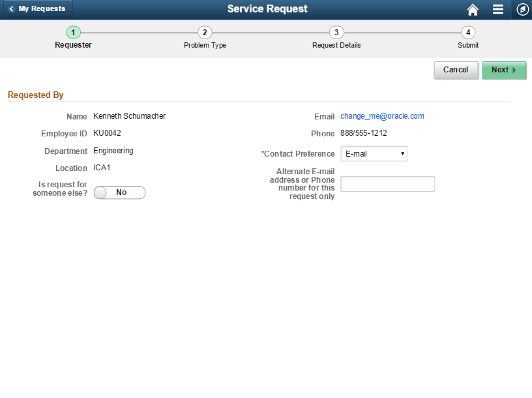Click the step 2 circle in the progress train

pyautogui.click(x=205, y=32)
